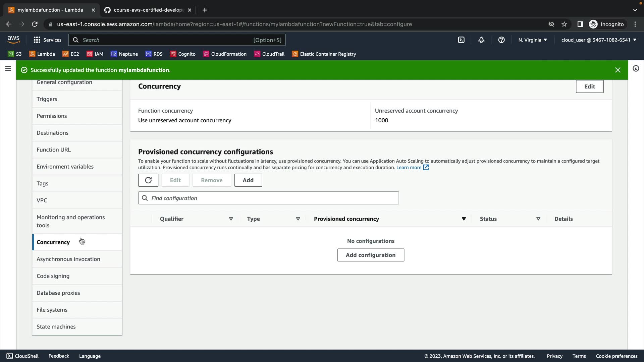Open the help question mark menu
The image size is (644, 362).
(x=501, y=40)
